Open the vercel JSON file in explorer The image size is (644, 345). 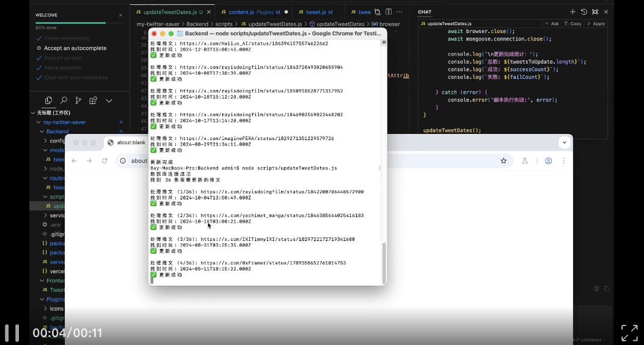(x=57, y=272)
